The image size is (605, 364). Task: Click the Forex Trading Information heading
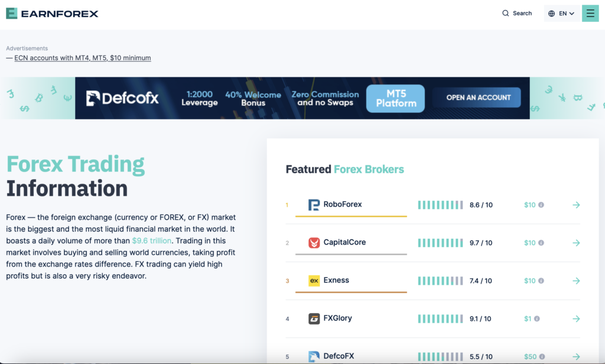coord(76,176)
